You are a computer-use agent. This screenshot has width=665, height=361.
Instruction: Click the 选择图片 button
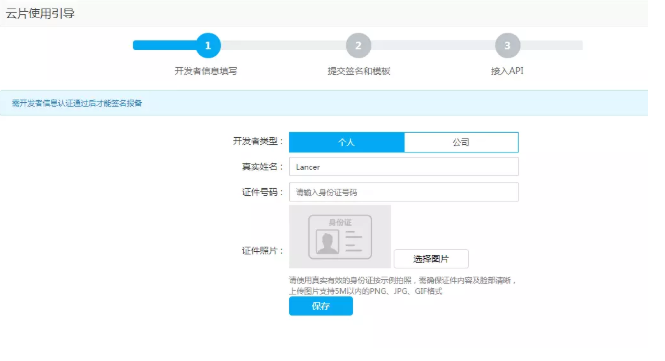pos(431,259)
